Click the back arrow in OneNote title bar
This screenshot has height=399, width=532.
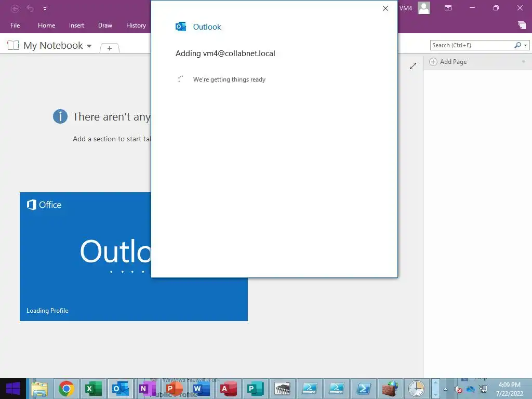pos(15,8)
